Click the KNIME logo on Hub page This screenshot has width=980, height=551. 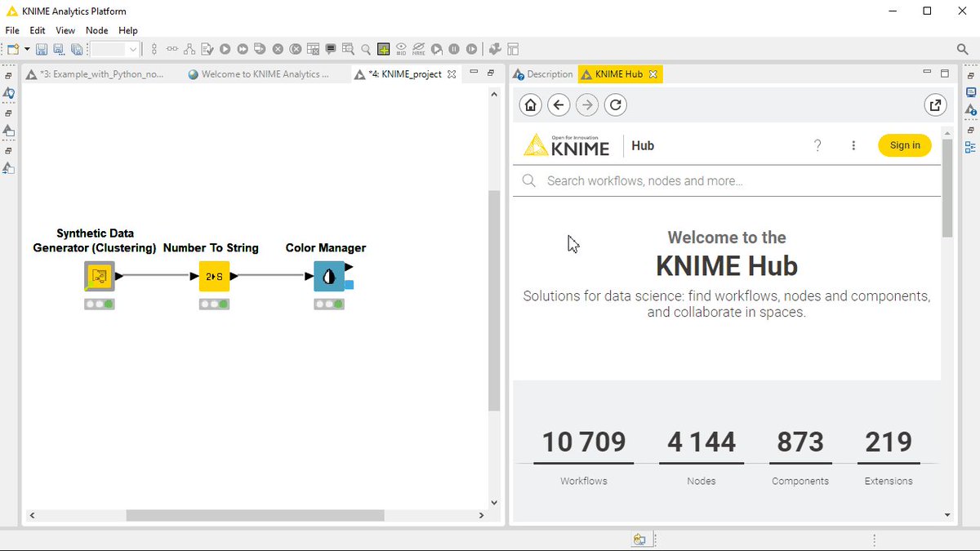pos(567,145)
